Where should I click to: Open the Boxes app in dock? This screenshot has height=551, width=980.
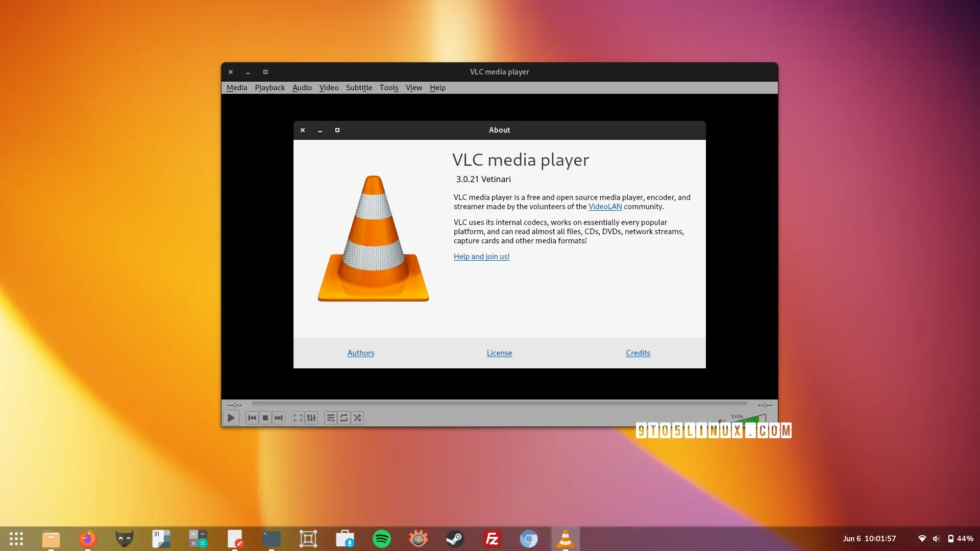pos(308,539)
